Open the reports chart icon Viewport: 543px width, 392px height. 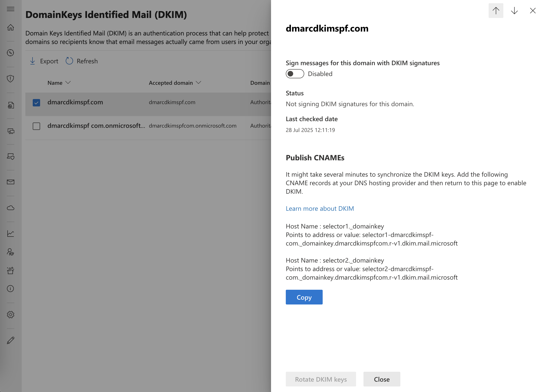point(11,233)
